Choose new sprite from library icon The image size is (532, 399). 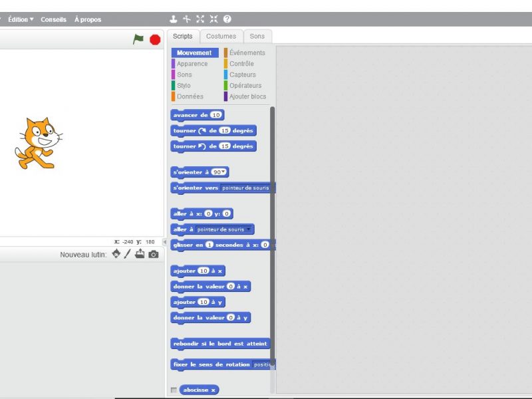click(116, 254)
